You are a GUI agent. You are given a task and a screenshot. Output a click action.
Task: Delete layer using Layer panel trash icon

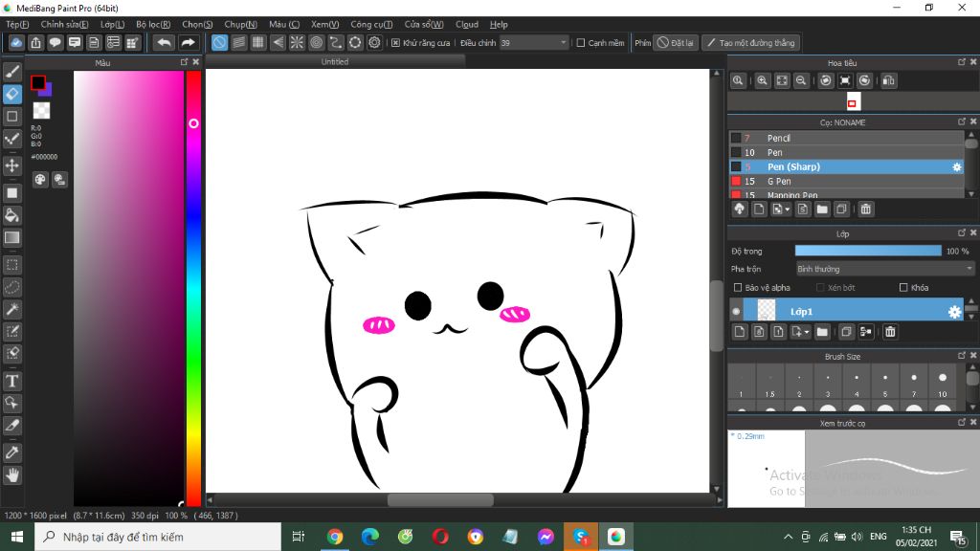tap(890, 332)
